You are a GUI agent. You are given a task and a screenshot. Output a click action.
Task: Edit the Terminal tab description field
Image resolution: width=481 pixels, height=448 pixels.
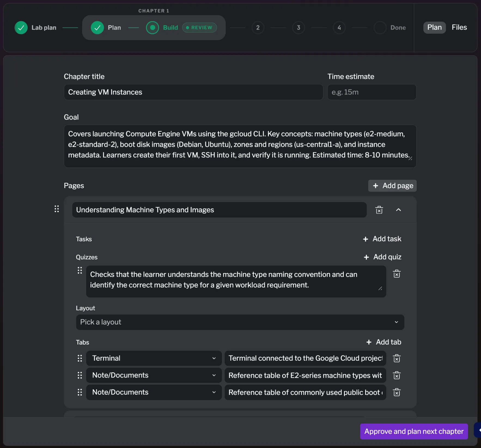(305, 358)
